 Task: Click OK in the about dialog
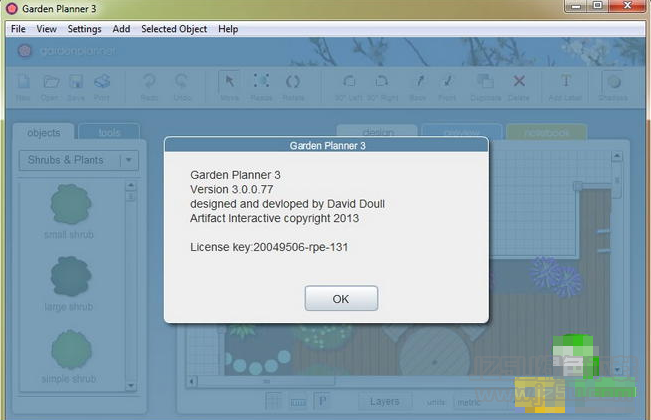tap(341, 298)
